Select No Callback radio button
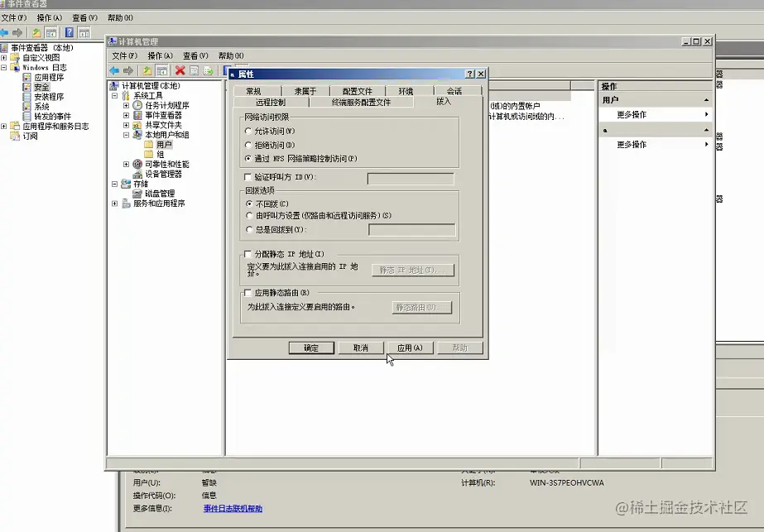The height and width of the screenshot is (532, 764). point(249,204)
